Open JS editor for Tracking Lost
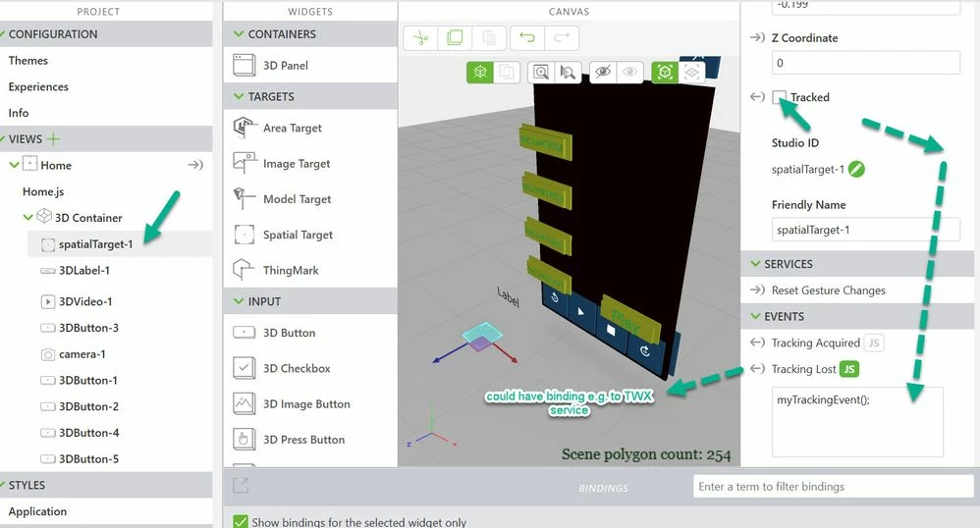Screen dimensions: 980x528 point(849,369)
